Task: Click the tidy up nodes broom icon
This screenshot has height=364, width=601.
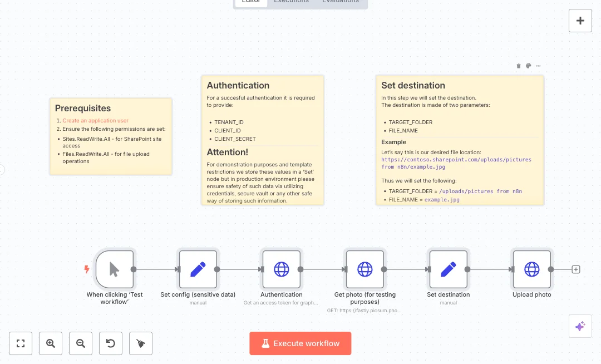Action: [141, 343]
